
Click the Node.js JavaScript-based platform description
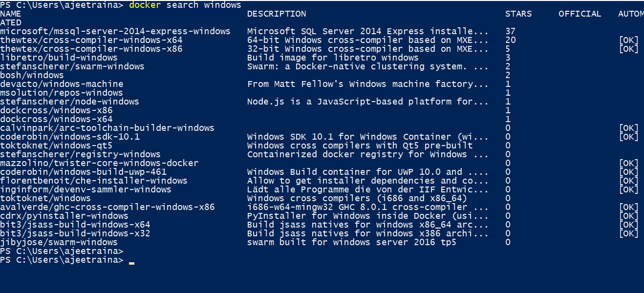click(367, 102)
